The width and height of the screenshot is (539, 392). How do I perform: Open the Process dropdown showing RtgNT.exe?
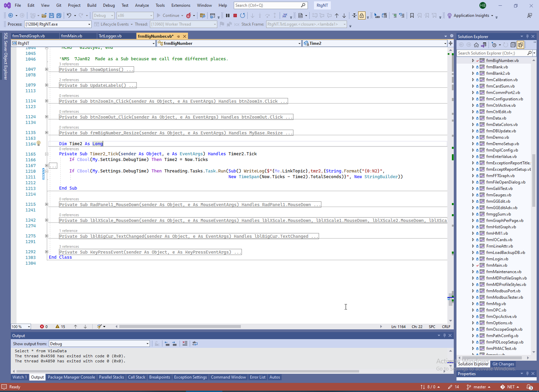58,24
